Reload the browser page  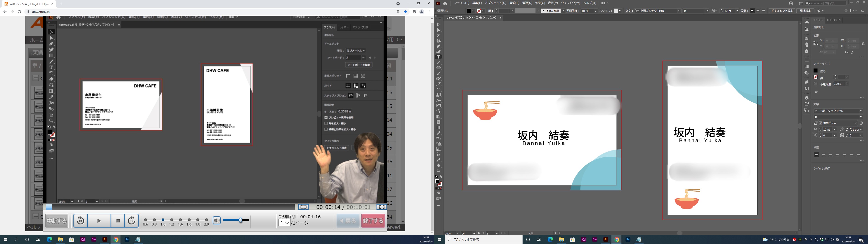pos(19,12)
